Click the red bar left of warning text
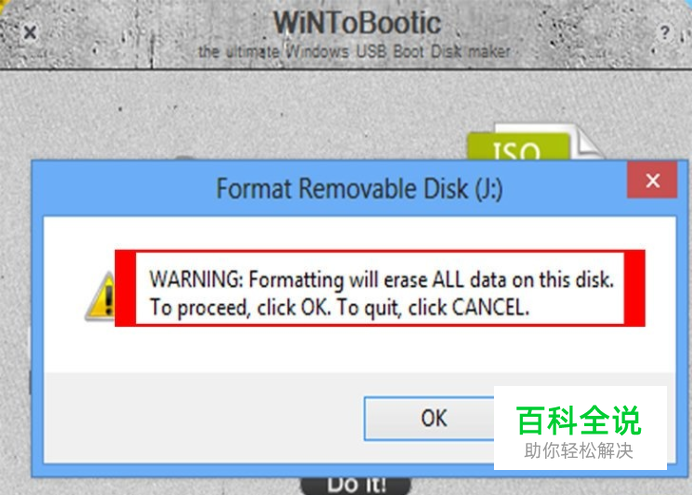692x495 pixels. click(x=125, y=289)
